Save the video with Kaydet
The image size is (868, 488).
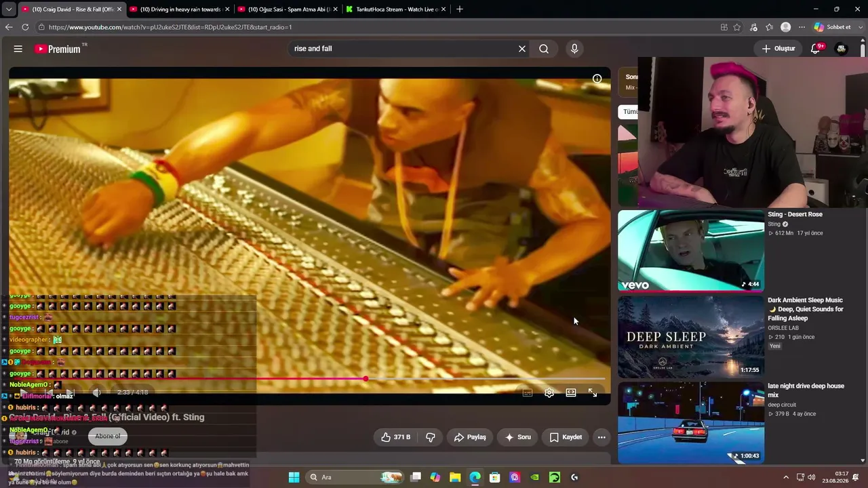[x=566, y=437]
